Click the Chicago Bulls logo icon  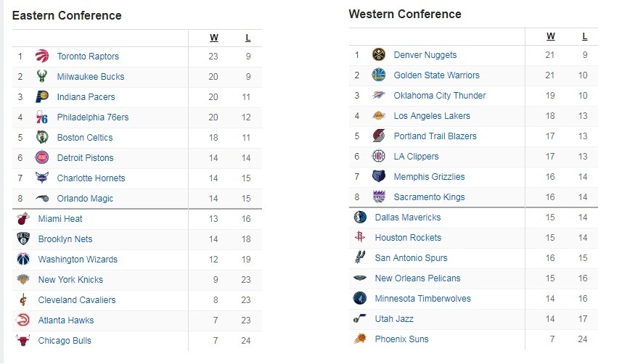click(23, 340)
